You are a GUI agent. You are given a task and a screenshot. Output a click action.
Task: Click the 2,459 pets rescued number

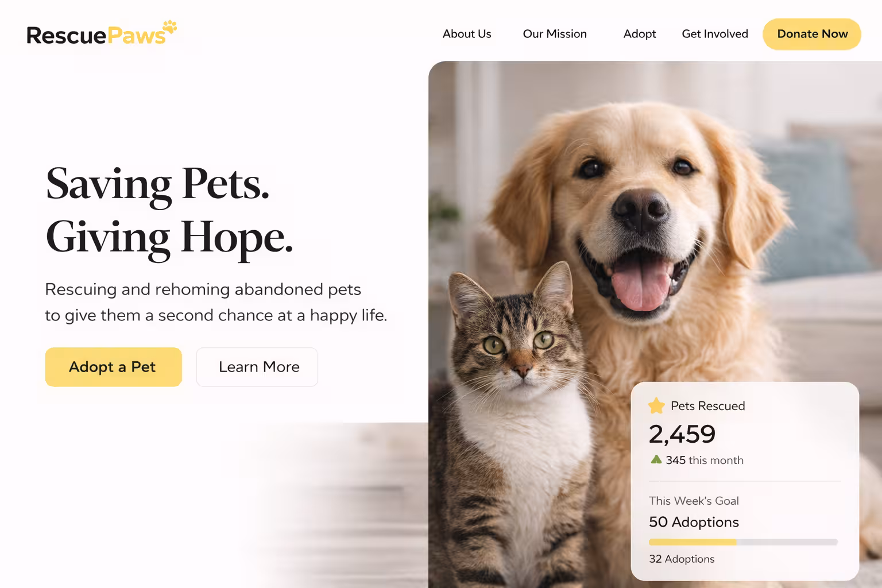click(682, 434)
